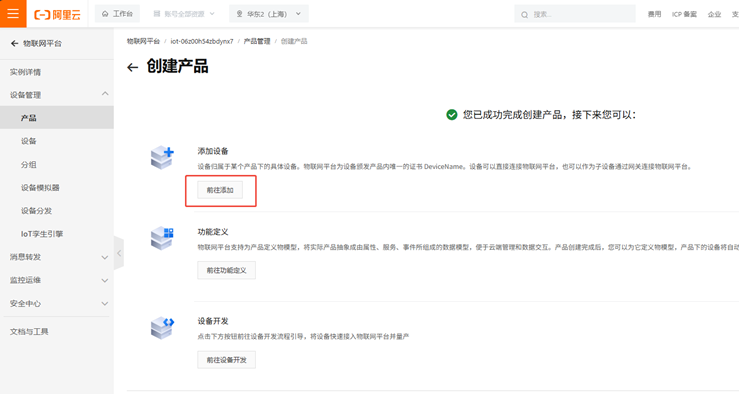The height and width of the screenshot is (394, 739).
Task: Click the 功能定义 heading text
Action: pos(213,232)
